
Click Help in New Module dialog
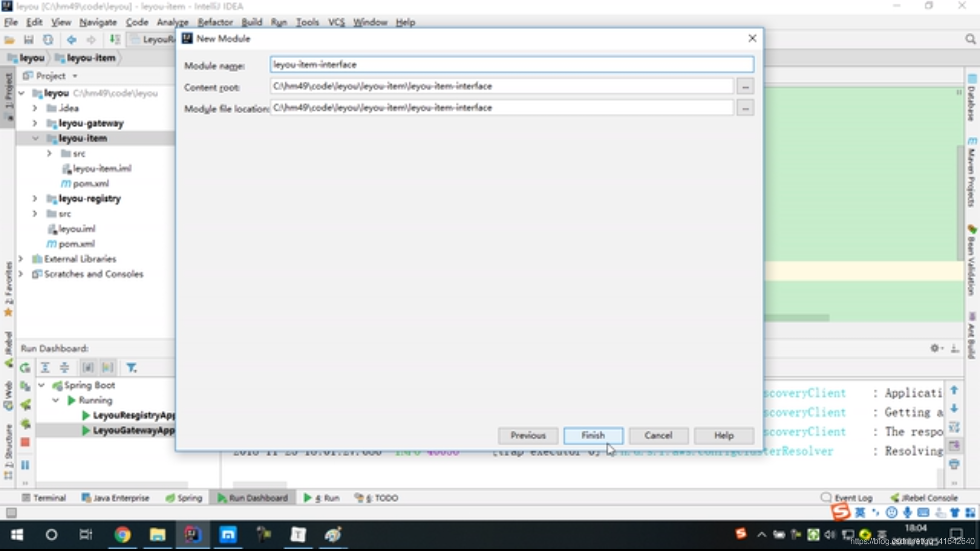724,435
